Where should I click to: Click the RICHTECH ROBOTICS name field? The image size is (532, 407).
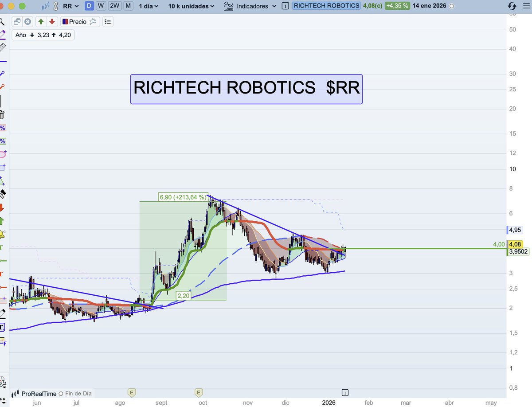coord(326,6)
